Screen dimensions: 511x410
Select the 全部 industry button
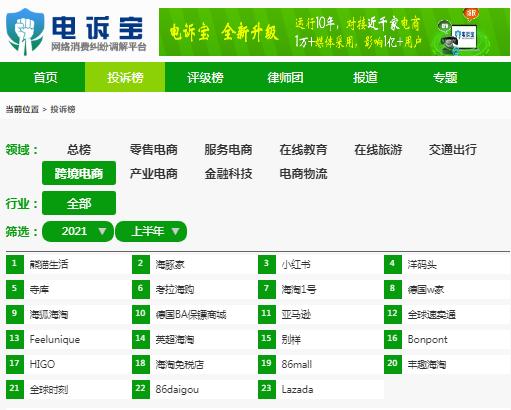pyautogui.click(x=79, y=203)
